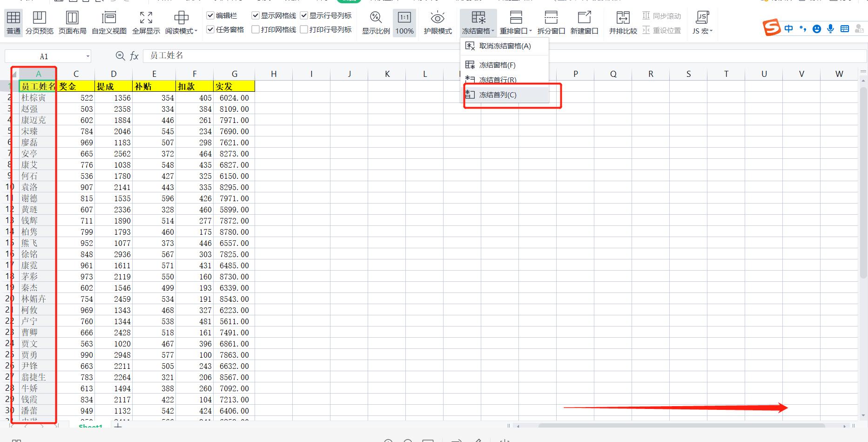
Task: Expand the 重排窗口 arrange windows dropdown
Action: pyautogui.click(x=515, y=22)
